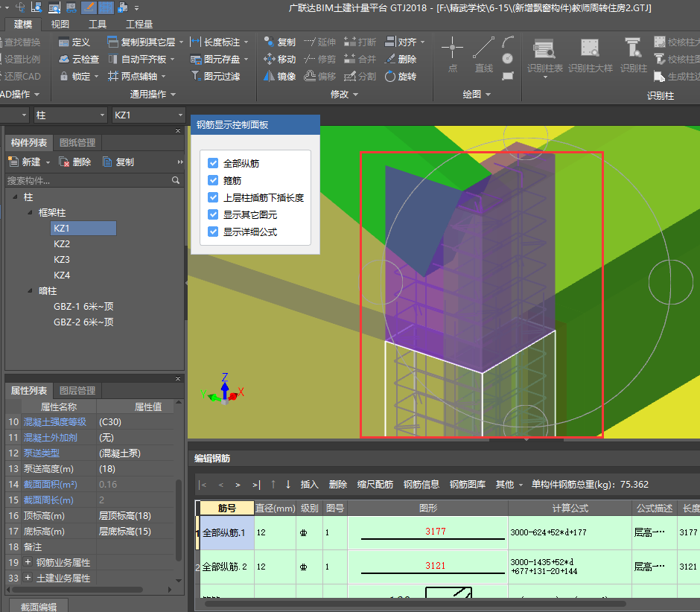The height and width of the screenshot is (612, 700).
Task: Click the 混凝土强度等级 property link
Action: 54,422
